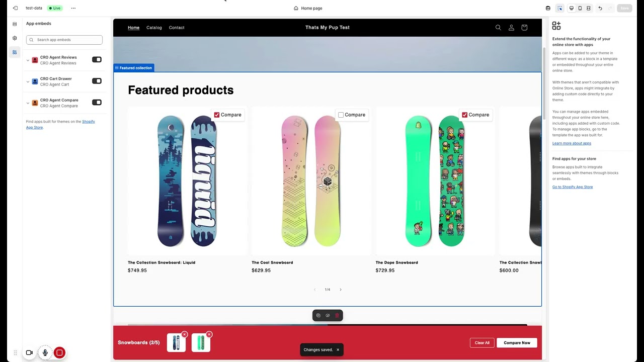Click the add apps grid-plus icon in right panel
644x362 pixels.
(556, 26)
